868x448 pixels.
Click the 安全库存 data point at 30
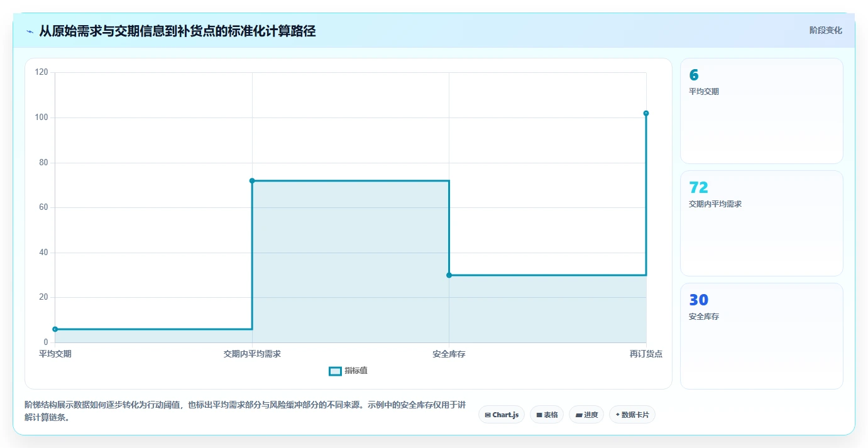click(x=449, y=275)
